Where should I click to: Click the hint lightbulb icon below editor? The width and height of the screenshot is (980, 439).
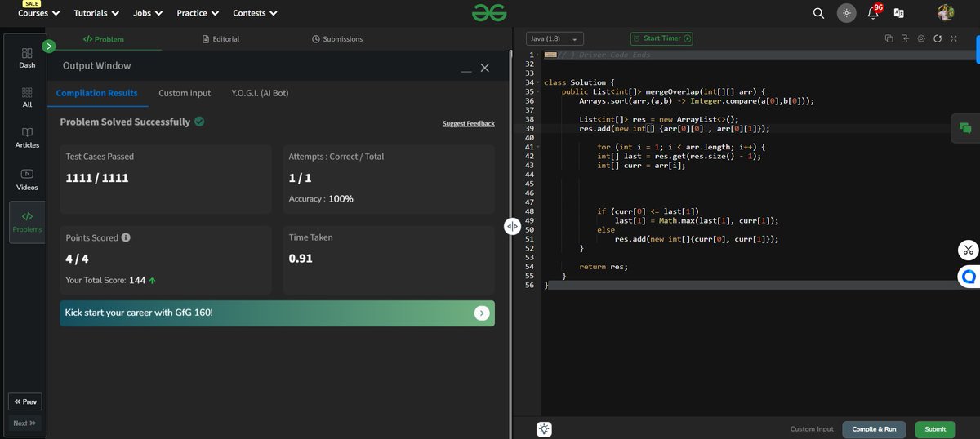[545, 429]
